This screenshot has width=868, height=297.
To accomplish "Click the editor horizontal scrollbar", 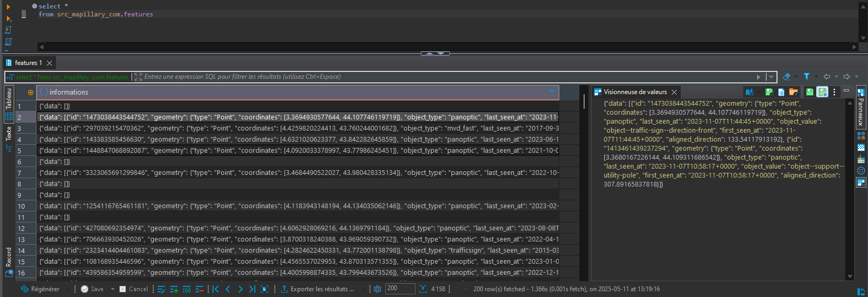I will [x=447, y=47].
